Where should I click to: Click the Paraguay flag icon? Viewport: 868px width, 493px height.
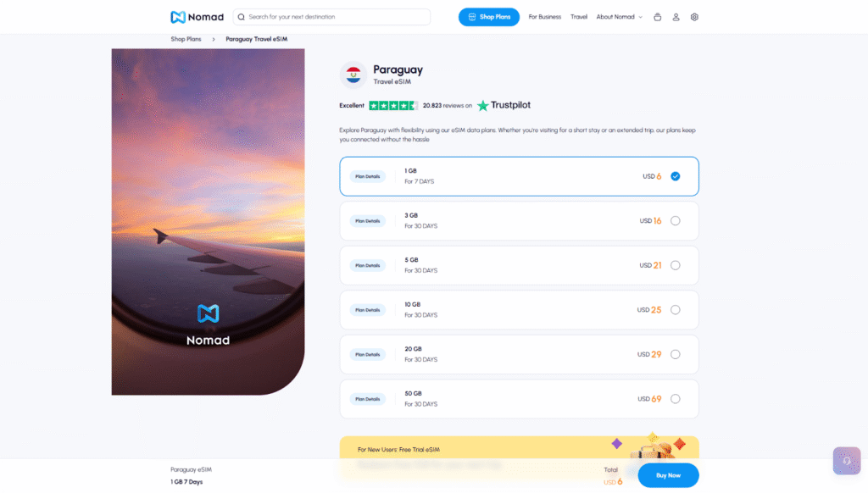pyautogui.click(x=353, y=75)
